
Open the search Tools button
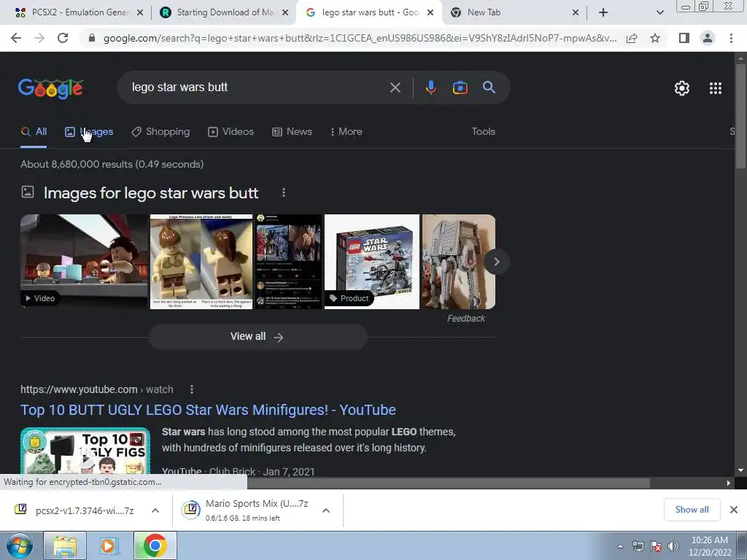coord(483,131)
